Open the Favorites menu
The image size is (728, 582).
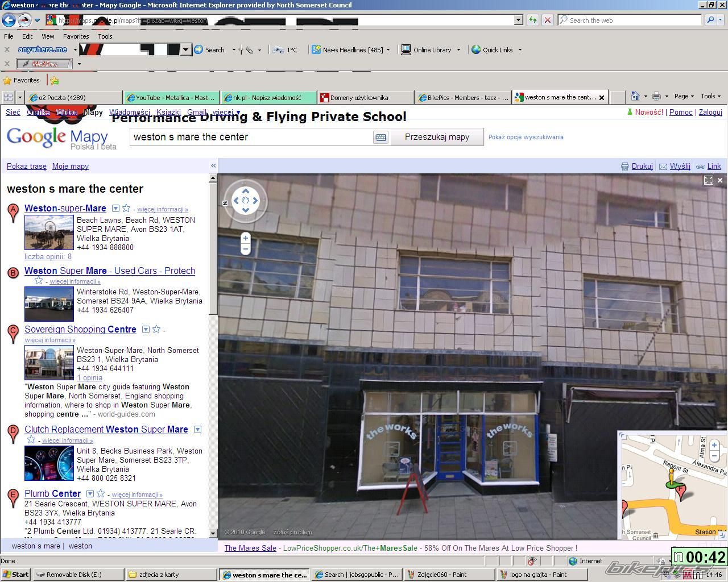click(76, 36)
